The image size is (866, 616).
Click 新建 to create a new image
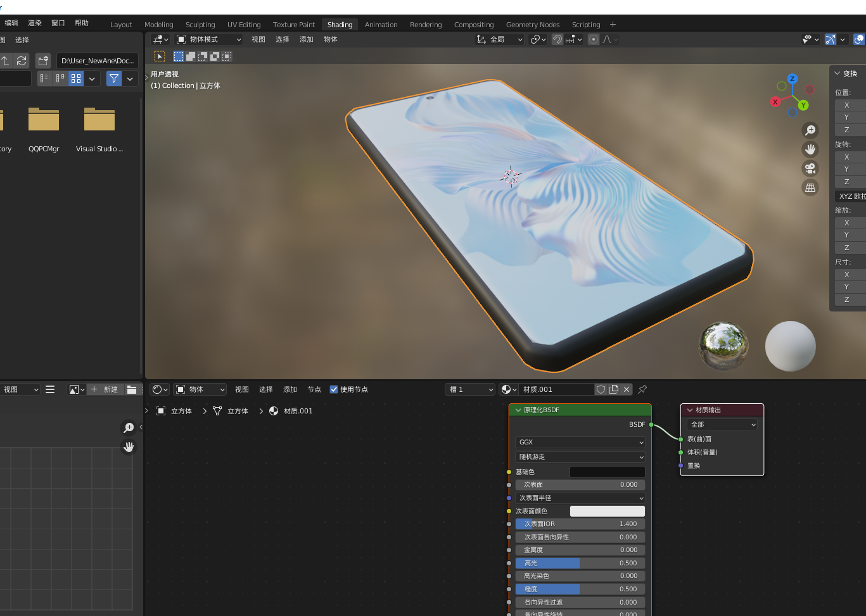tap(105, 389)
